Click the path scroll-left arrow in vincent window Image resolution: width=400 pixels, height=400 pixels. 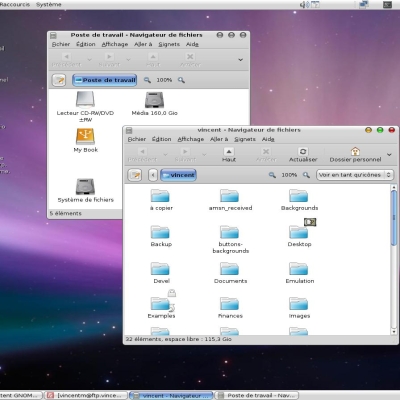pyautogui.click(x=153, y=175)
